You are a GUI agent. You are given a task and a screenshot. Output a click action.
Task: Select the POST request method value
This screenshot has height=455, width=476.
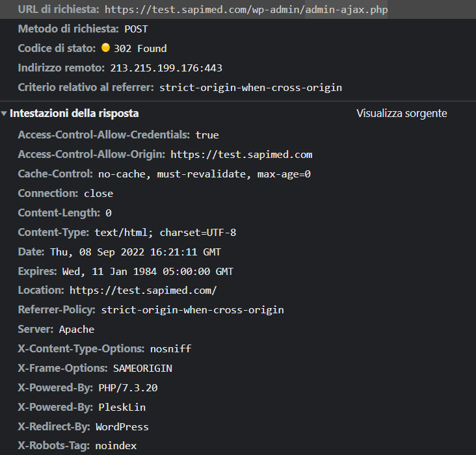tap(136, 29)
